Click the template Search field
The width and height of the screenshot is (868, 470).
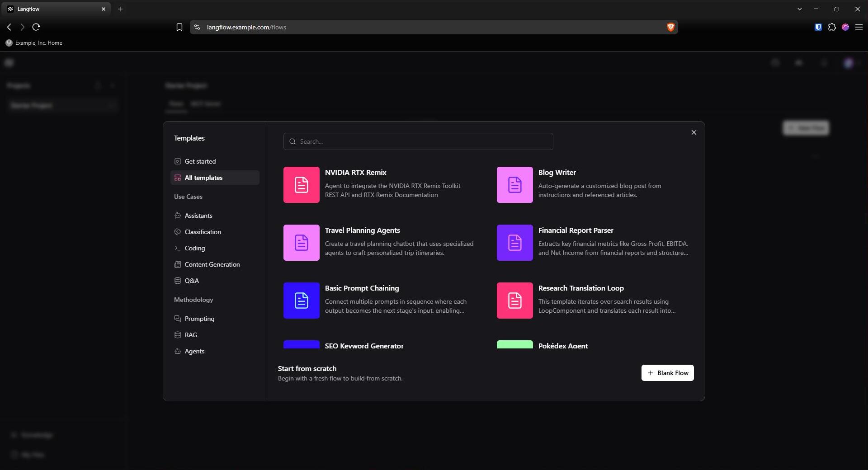click(418, 141)
